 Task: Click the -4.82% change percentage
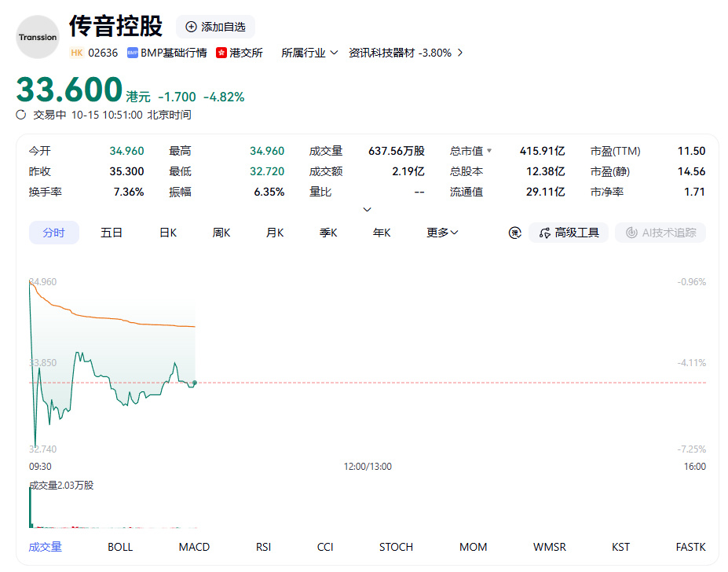point(224,97)
